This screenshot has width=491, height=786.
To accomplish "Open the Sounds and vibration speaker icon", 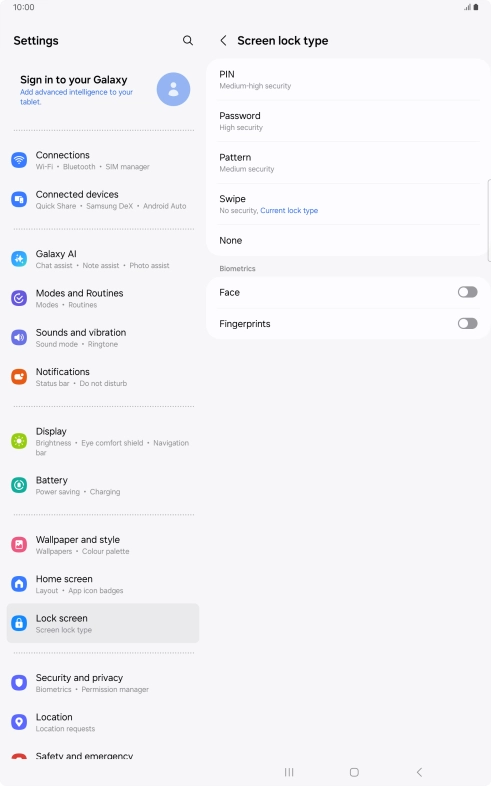I will coord(19,337).
